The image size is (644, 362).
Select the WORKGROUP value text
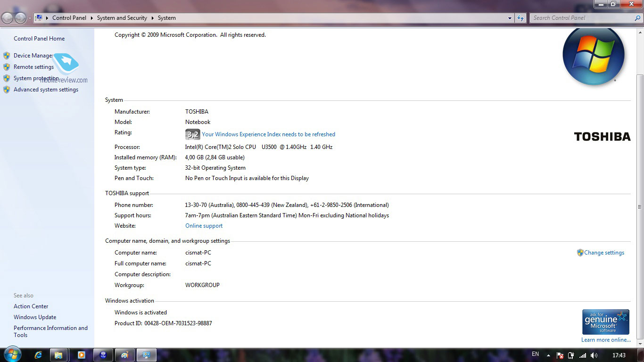pos(202,285)
